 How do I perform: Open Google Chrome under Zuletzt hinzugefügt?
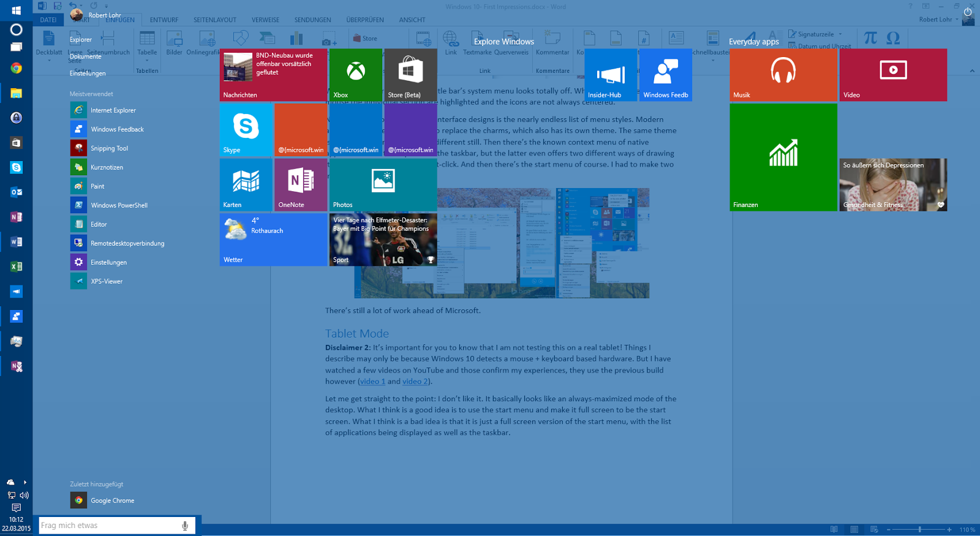coord(112,500)
